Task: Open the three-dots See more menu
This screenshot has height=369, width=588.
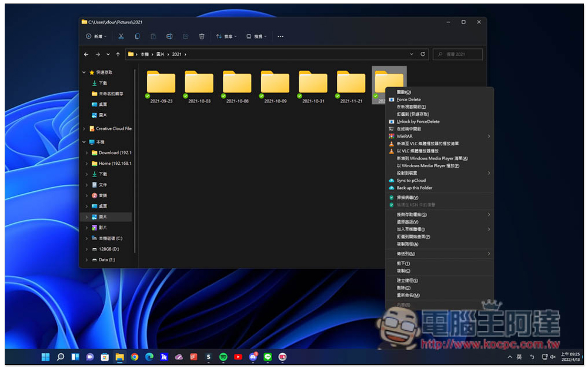Action: pyautogui.click(x=280, y=36)
